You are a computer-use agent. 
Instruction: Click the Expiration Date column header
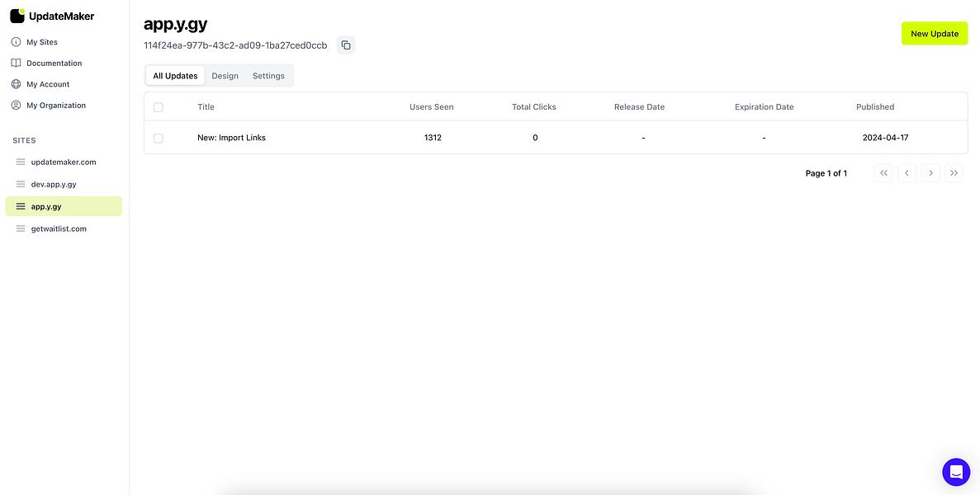coord(765,106)
